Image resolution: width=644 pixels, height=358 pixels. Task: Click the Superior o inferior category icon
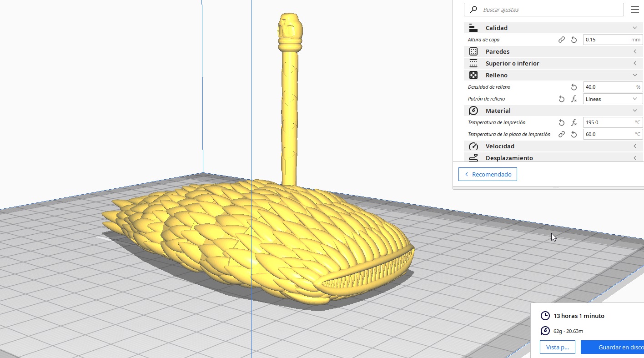[473, 63]
